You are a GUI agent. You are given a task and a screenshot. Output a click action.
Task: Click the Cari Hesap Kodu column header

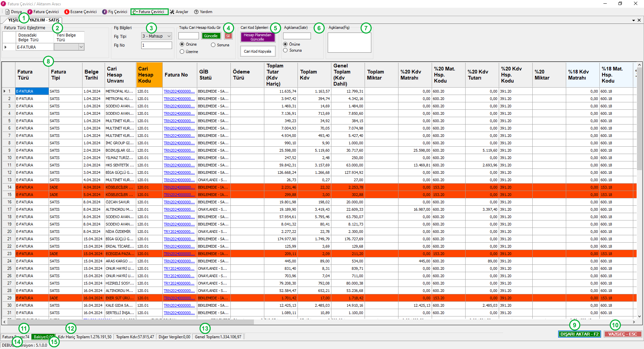[x=149, y=74]
